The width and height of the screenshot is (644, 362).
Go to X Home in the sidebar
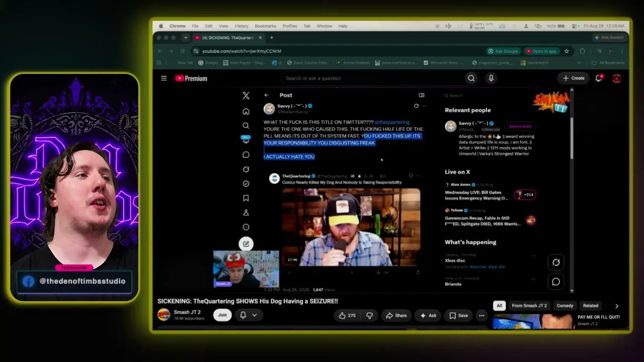pyautogui.click(x=246, y=112)
